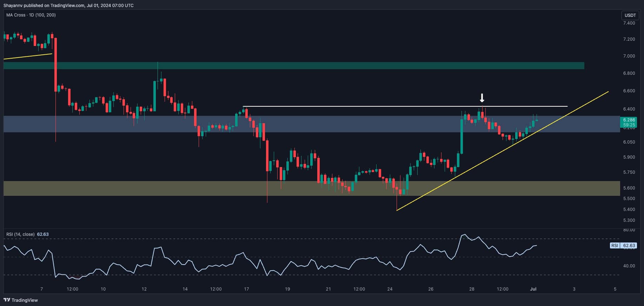The height and width of the screenshot is (306, 644).
Task: Select the short yellow line at top-left
Action: coord(28,56)
